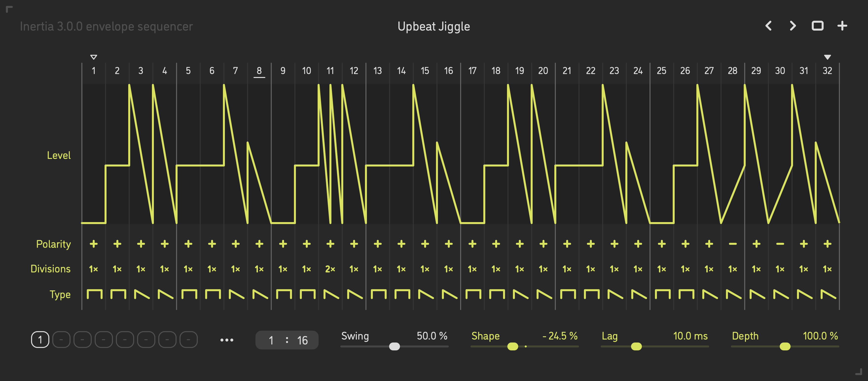The height and width of the screenshot is (381, 868).
Task: Change step 1 envelope type icon
Action: 94,294
